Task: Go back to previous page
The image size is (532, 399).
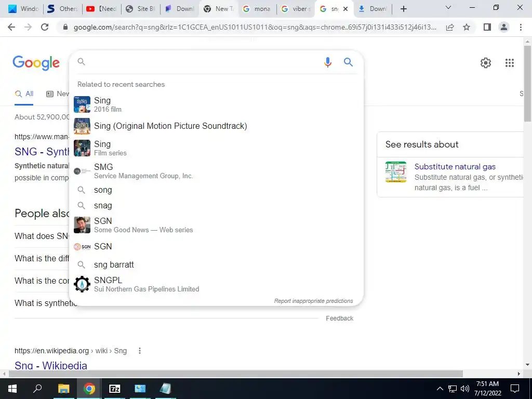Action: click(11, 27)
